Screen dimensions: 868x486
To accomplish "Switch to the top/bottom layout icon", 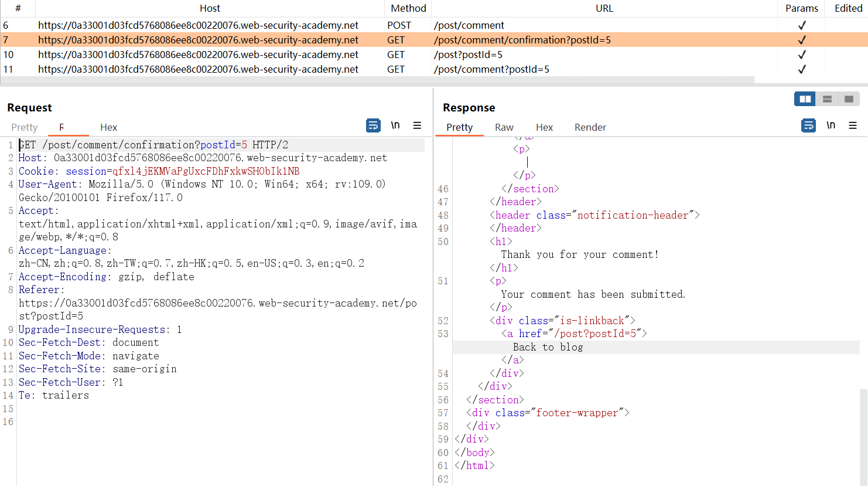I will click(827, 99).
